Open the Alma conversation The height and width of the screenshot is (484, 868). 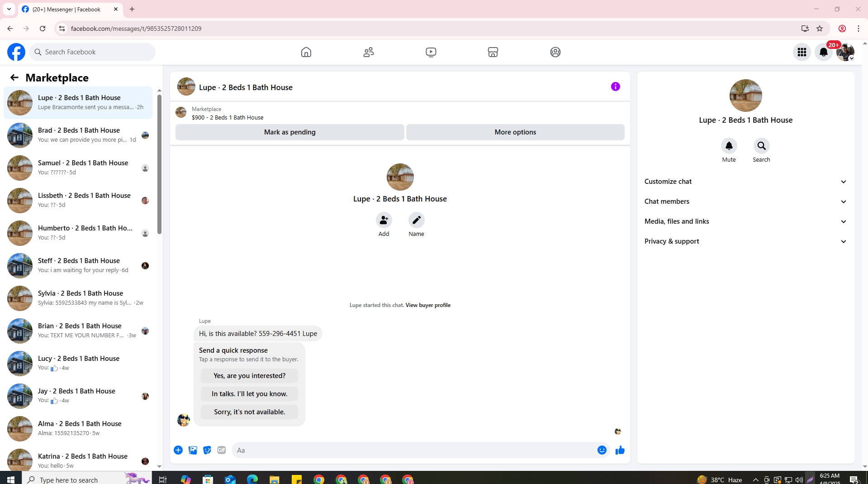tap(78, 429)
